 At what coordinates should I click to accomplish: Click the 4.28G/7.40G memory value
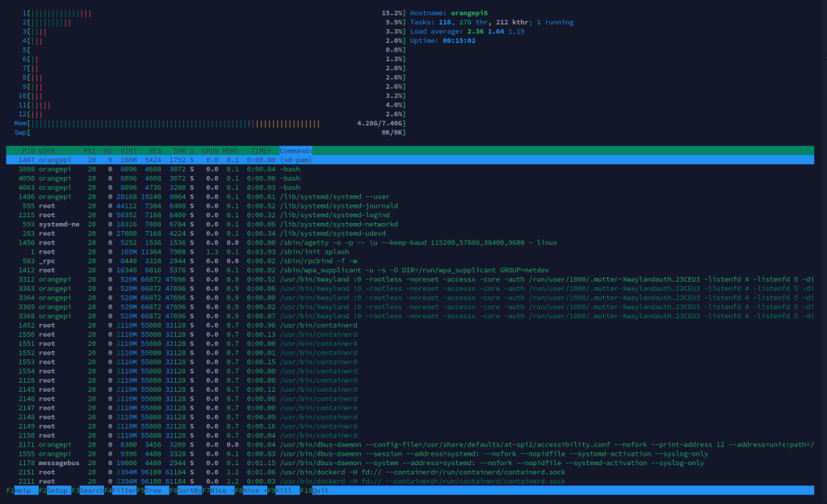(x=381, y=124)
